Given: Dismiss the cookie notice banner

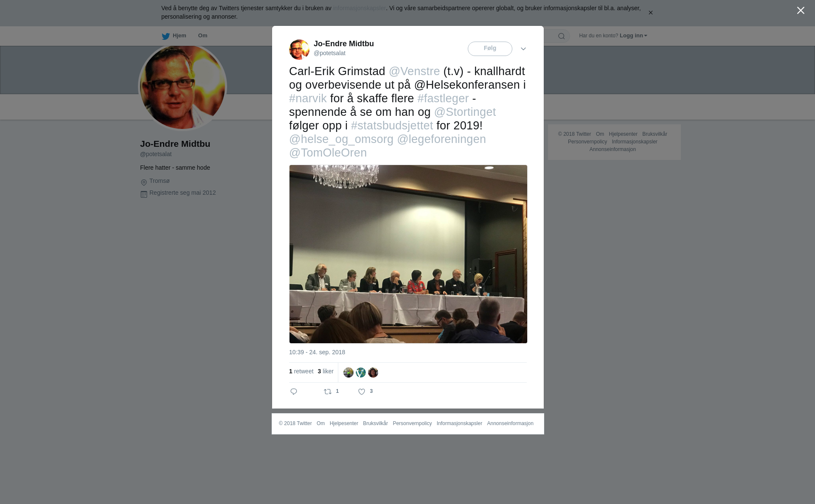Looking at the screenshot, I should click(650, 13).
